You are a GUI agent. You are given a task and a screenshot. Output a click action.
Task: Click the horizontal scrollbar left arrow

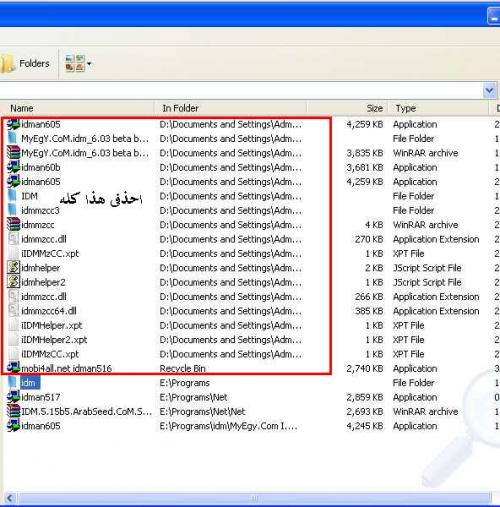[10, 498]
